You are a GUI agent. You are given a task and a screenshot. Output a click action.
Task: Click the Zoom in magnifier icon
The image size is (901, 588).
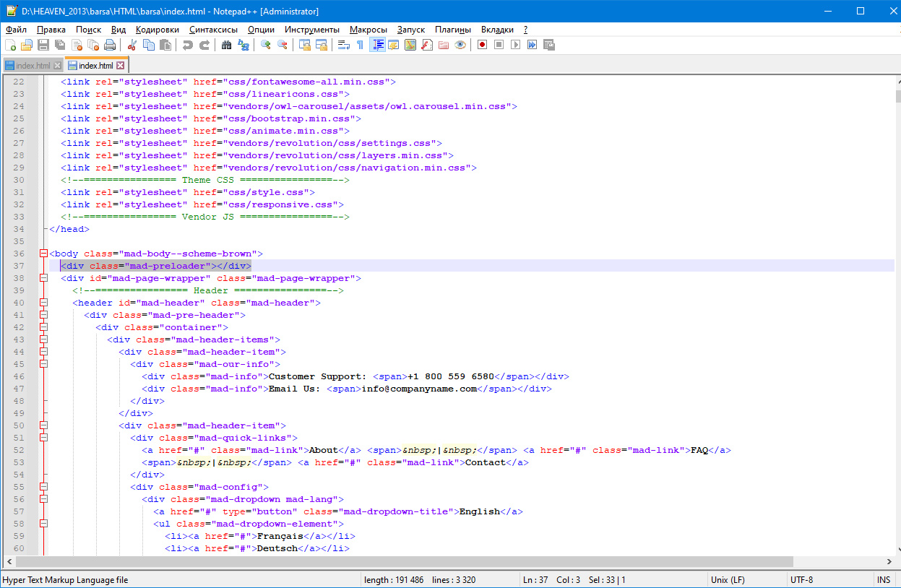pyautogui.click(x=266, y=45)
